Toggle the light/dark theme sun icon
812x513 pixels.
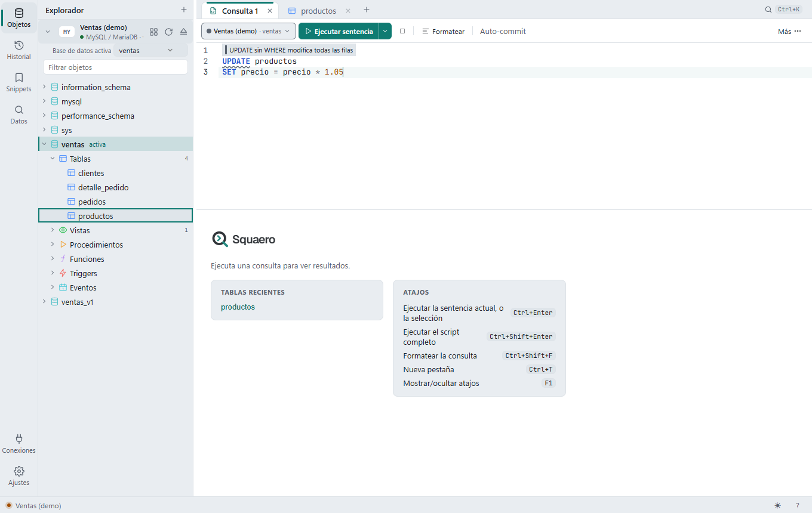777,505
